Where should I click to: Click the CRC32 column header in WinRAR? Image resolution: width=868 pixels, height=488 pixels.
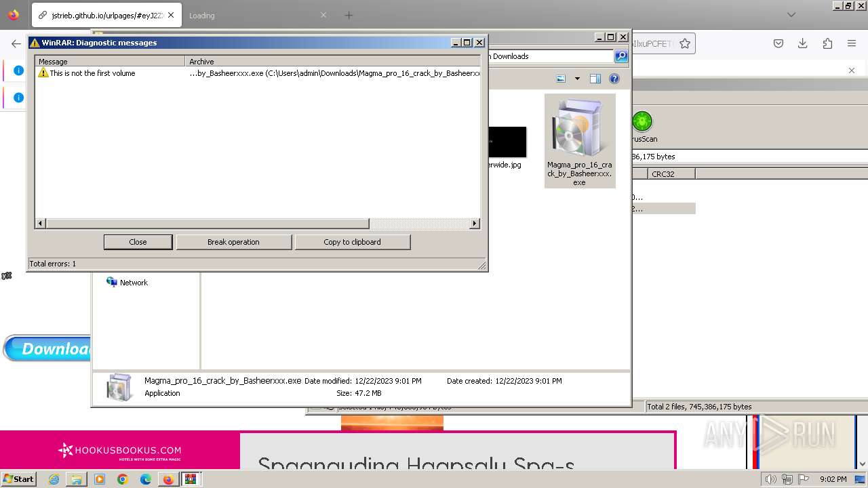(671, 174)
